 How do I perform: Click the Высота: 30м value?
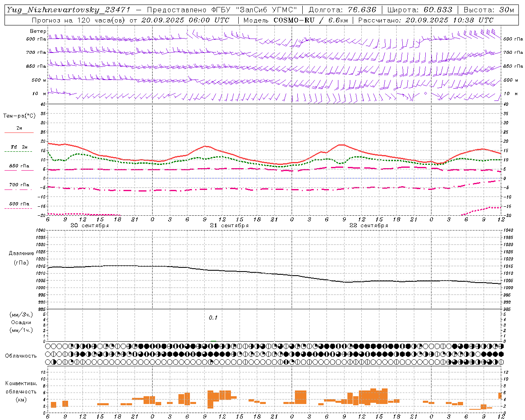489,10
